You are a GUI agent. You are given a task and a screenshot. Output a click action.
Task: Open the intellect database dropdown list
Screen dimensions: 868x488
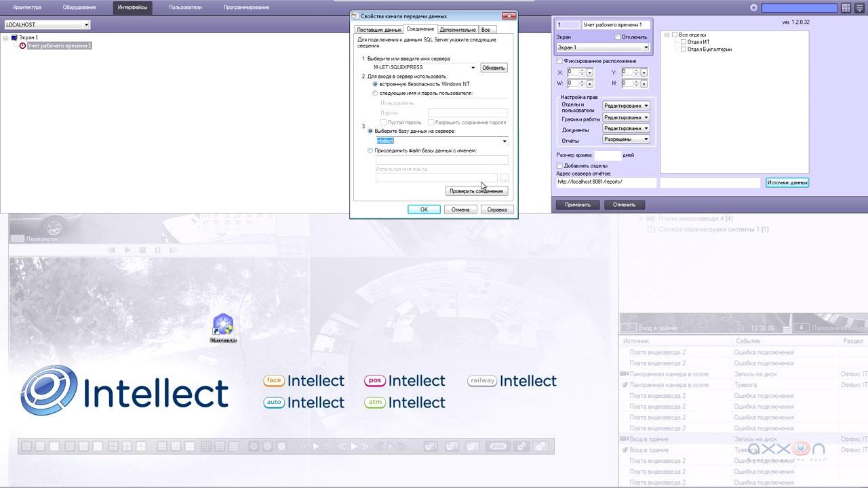(505, 141)
